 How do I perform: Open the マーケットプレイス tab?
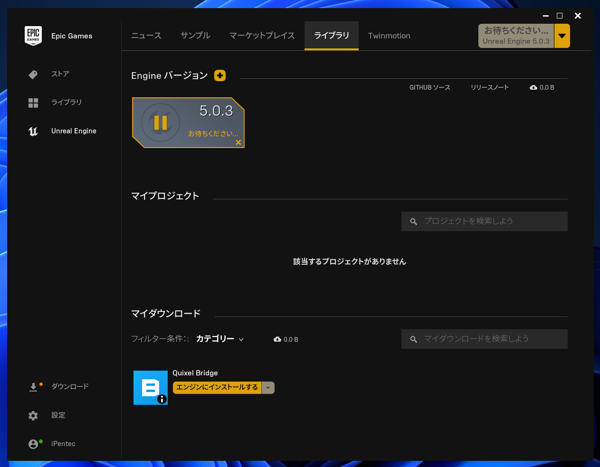pos(262,36)
